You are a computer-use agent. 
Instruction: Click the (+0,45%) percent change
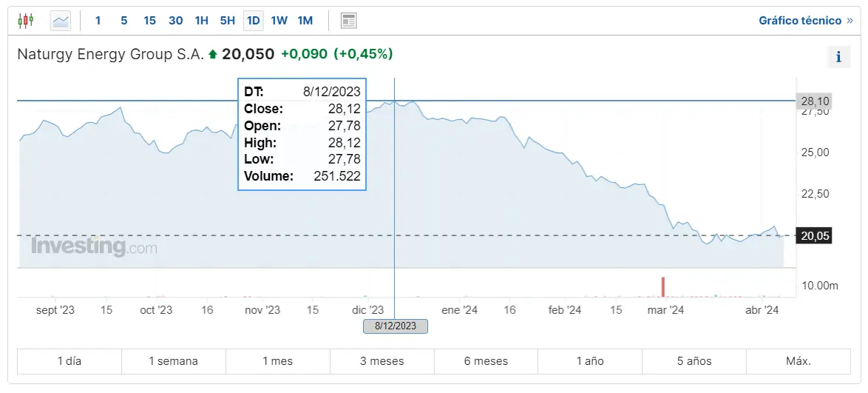coord(363,54)
